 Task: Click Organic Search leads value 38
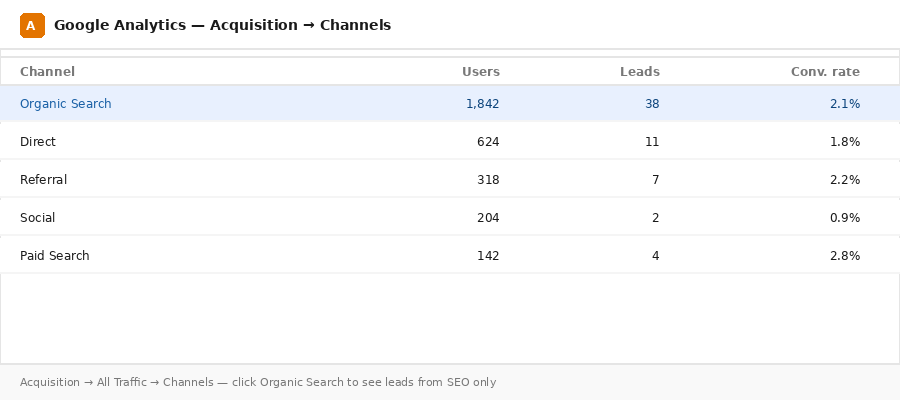click(x=652, y=104)
